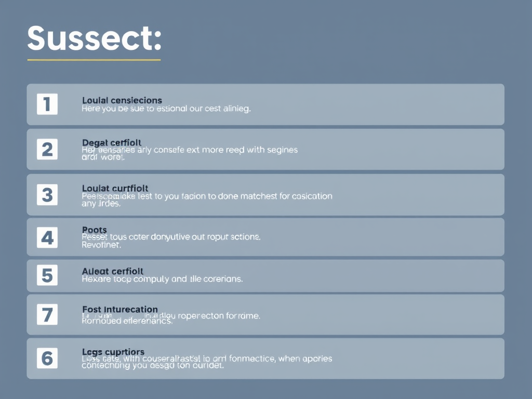This screenshot has height=399, width=532.
Task: Select the "Degat cerfiolt" title
Action: click(112, 142)
